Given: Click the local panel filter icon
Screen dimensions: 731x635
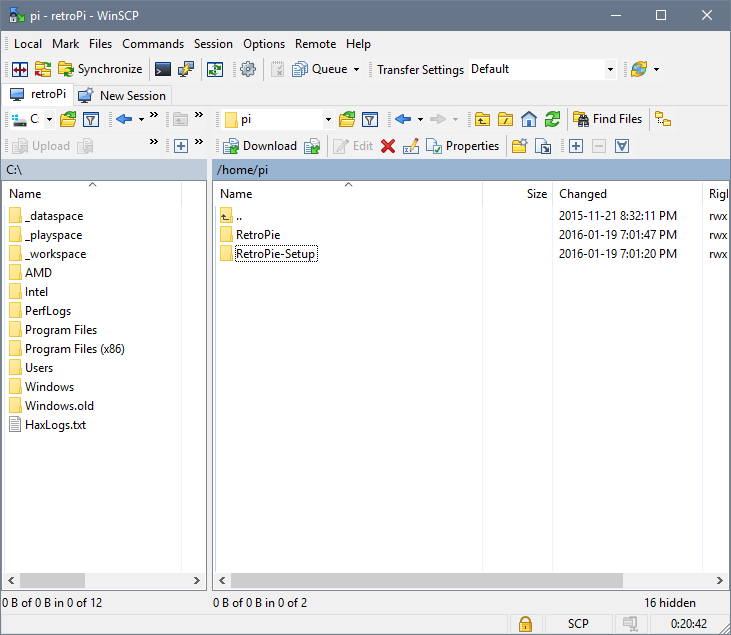Looking at the screenshot, I should pyautogui.click(x=91, y=119).
